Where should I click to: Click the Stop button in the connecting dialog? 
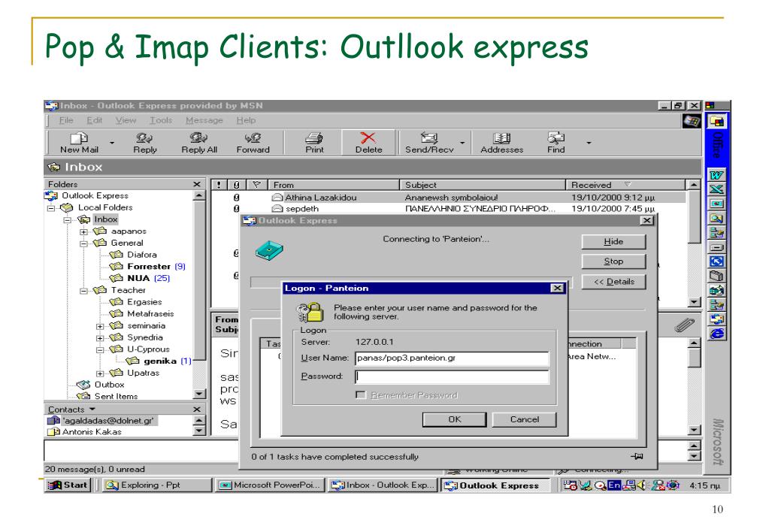coord(613,261)
